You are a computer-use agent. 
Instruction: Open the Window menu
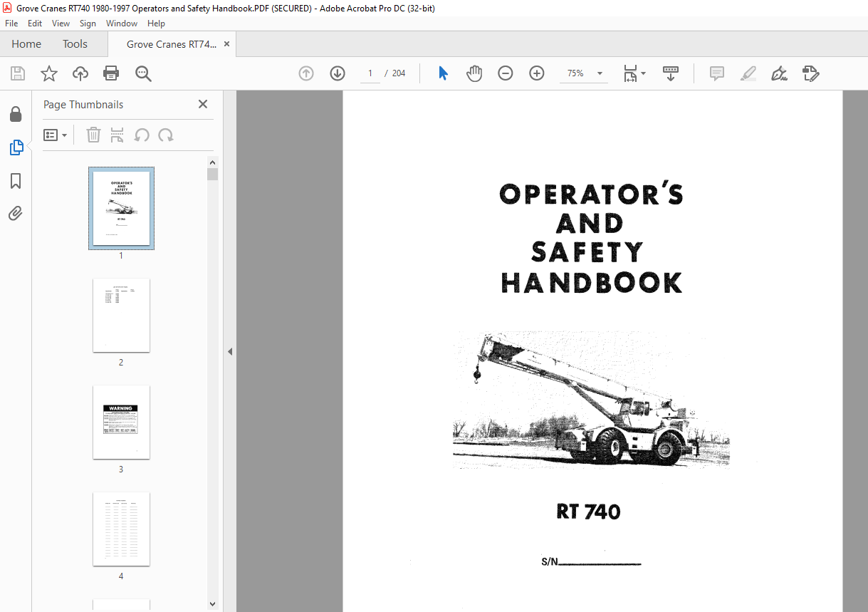click(122, 24)
